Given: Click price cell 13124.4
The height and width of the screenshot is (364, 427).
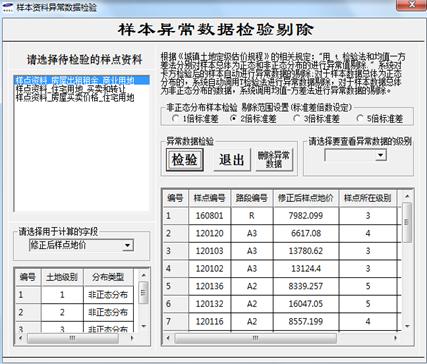Looking at the screenshot, I should click(306, 269).
